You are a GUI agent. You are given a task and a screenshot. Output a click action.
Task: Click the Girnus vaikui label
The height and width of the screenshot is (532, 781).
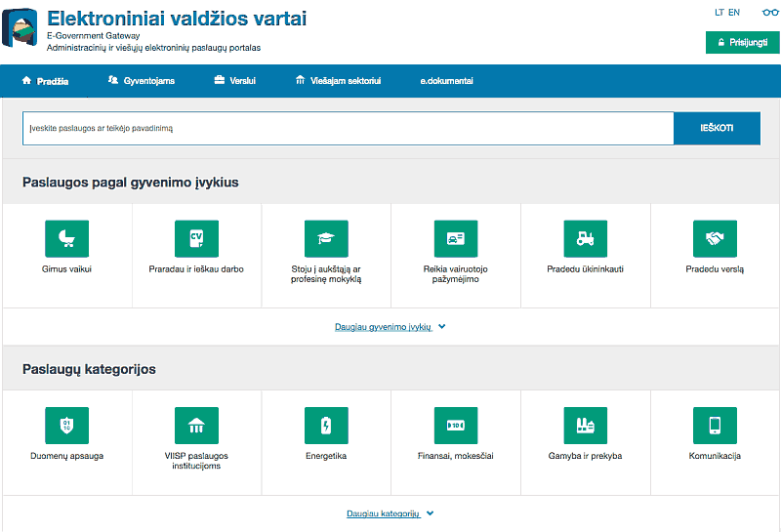click(66, 269)
